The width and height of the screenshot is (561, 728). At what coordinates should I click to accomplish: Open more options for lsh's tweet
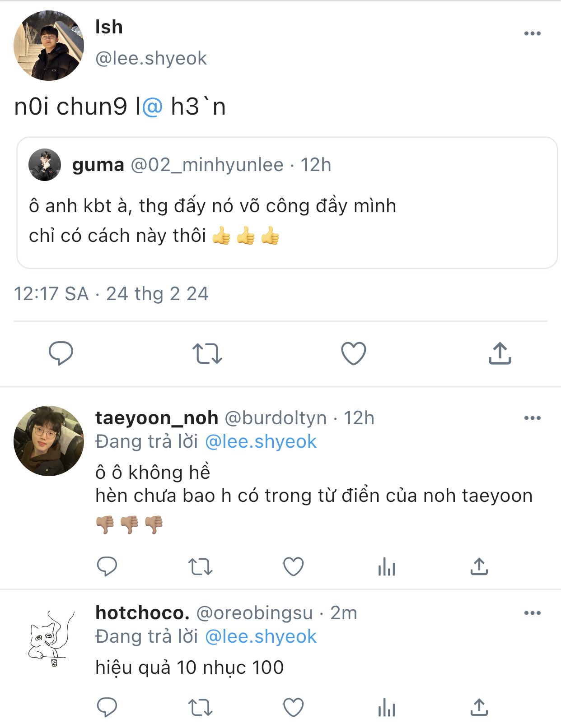pyautogui.click(x=533, y=33)
